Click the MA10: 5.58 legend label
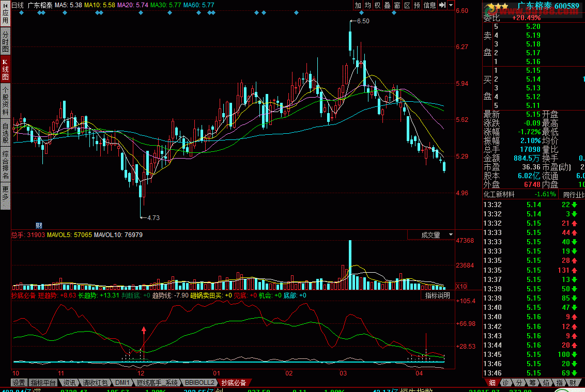 coord(100,5)
